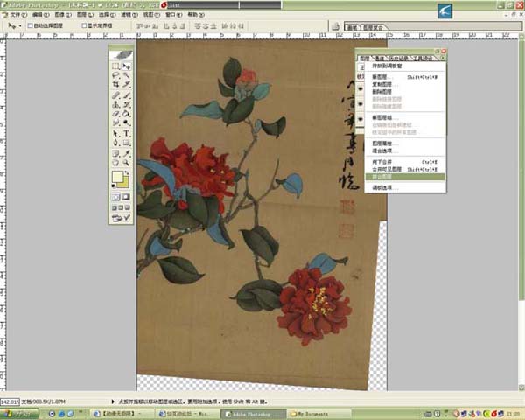Select the Paint Bucket tool
This screenshot has height=420, width=525.
point(126,114)
